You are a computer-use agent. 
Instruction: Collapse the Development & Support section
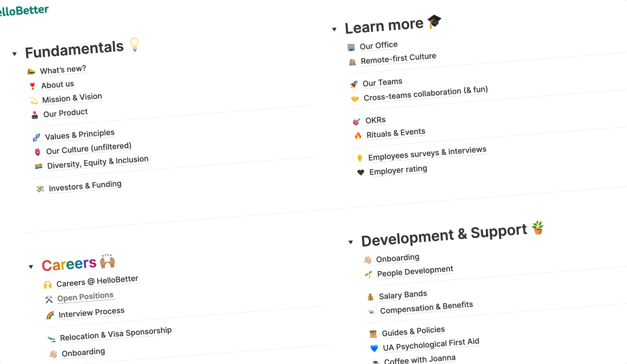coord(351,242)
